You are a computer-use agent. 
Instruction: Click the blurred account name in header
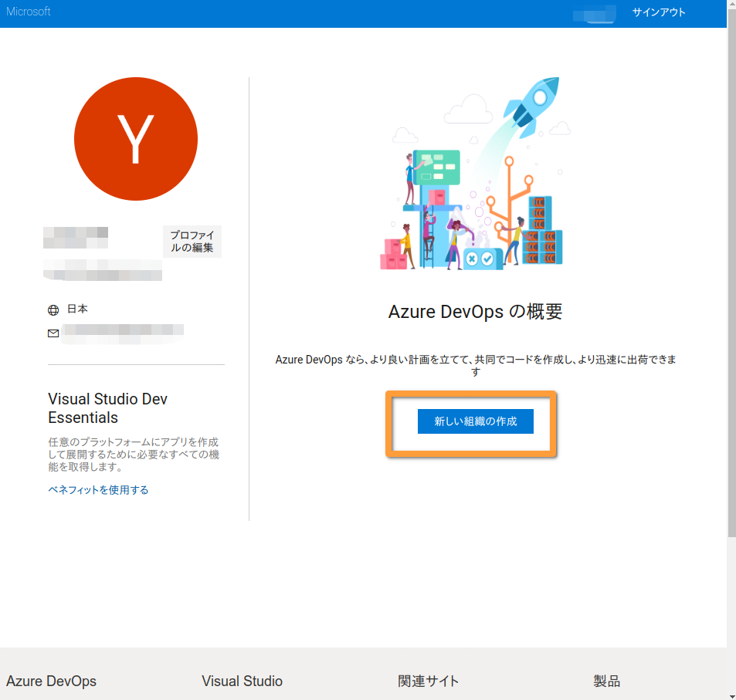click(x=594, y=14)
